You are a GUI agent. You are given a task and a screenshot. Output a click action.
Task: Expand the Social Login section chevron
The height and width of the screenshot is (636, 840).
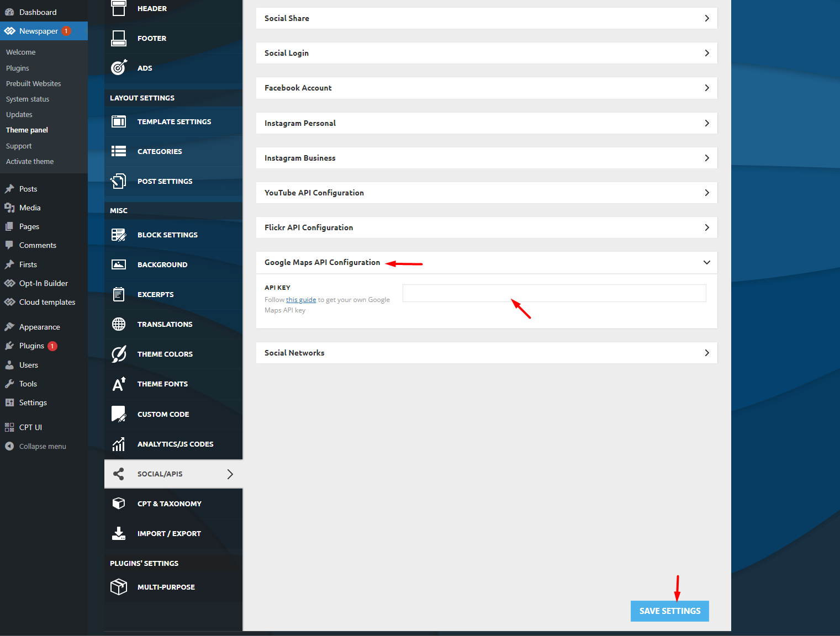707,53
